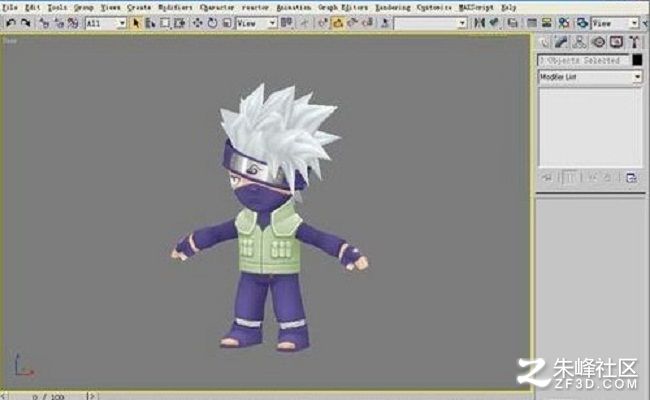
Task: Open the Edit menu
Action: tap(32, 7)
